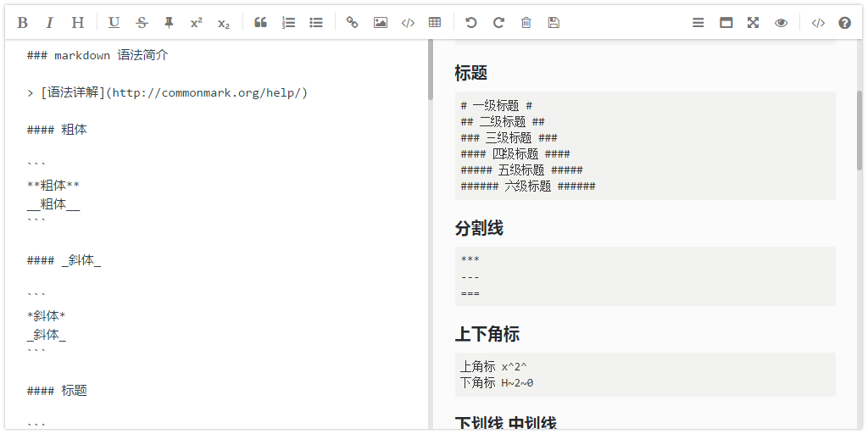Clear content with the trash icon

point(526,23)
